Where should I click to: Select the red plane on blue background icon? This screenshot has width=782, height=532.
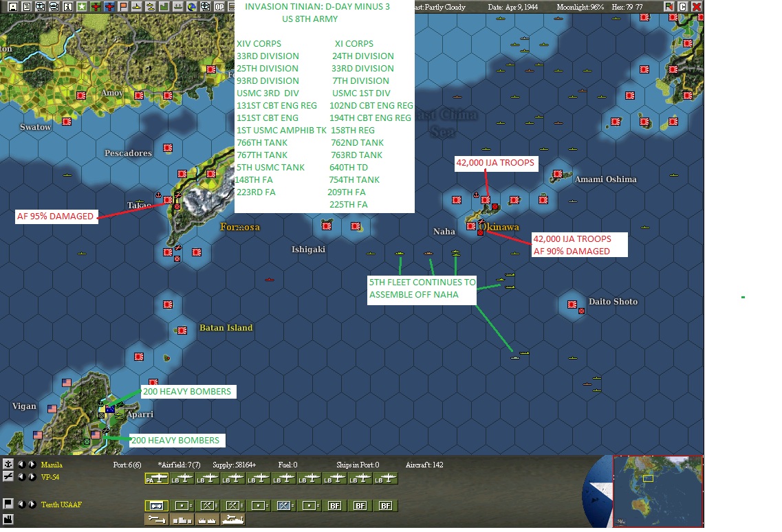(109, 7)
